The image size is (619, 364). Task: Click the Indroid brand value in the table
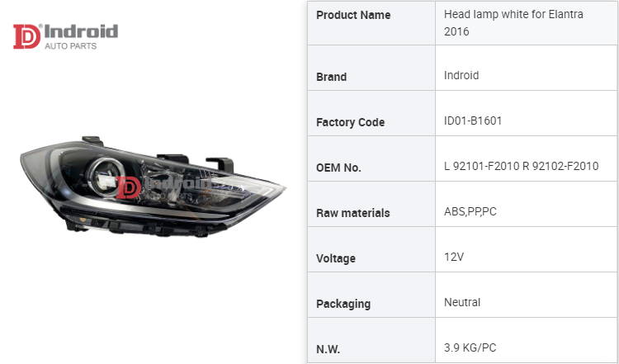pyautogui.click(x=461, y=75)
